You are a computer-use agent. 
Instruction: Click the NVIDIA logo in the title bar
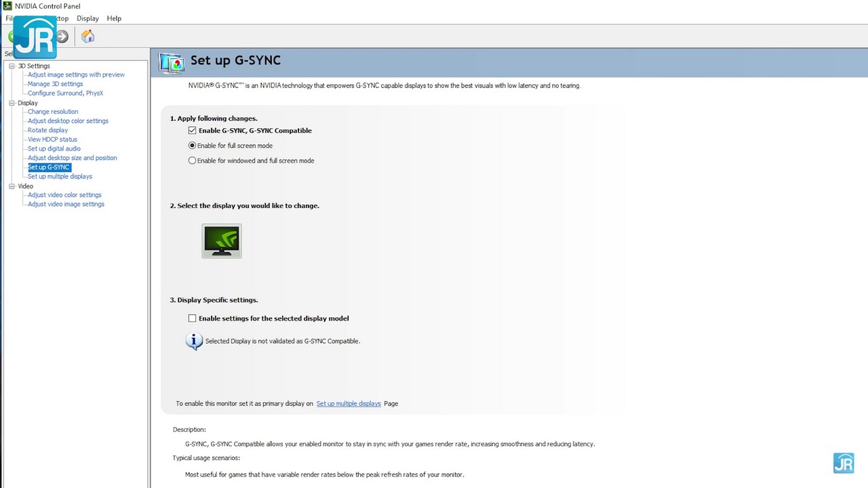point(7,6)
